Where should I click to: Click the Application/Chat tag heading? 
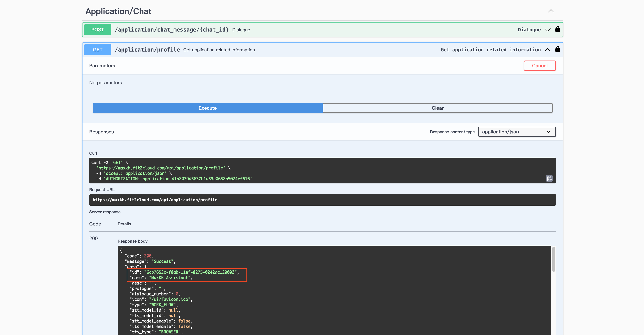click(118, 11)
